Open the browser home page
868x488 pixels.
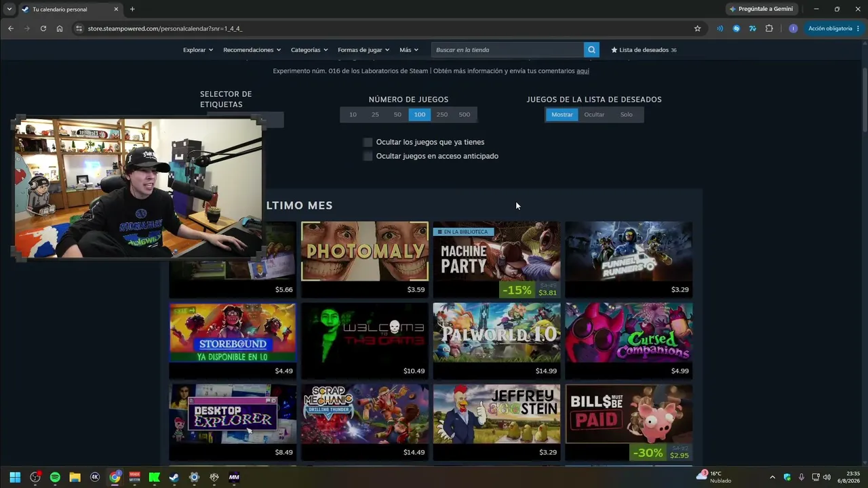tap(60, 28)
